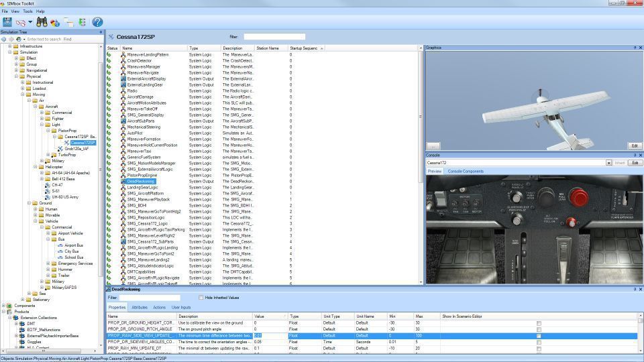Click the back arrow in Simulation Tree
This screenshot has width=644, height=362.
[4, 39]
